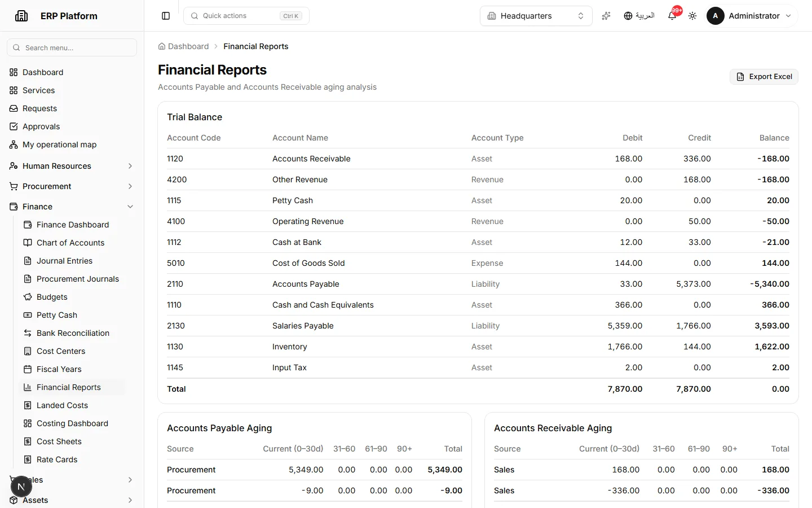Go to Dashboard breadcrumb link
812x508 pixels.
183,46
